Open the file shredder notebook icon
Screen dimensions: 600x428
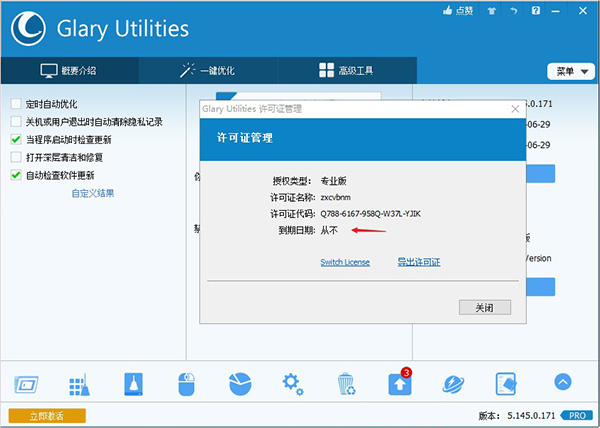tap(505, 384)
